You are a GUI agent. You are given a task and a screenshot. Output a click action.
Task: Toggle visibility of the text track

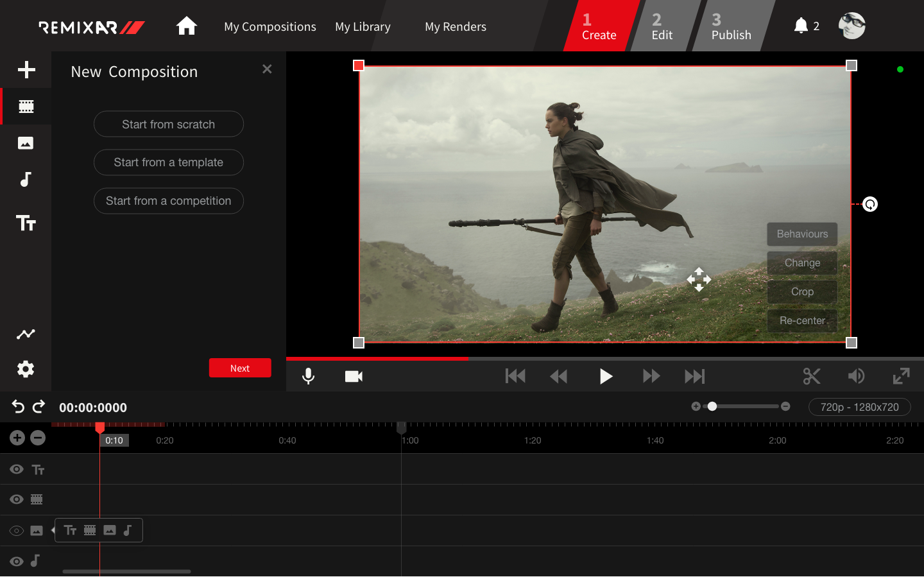click(17, 469)
